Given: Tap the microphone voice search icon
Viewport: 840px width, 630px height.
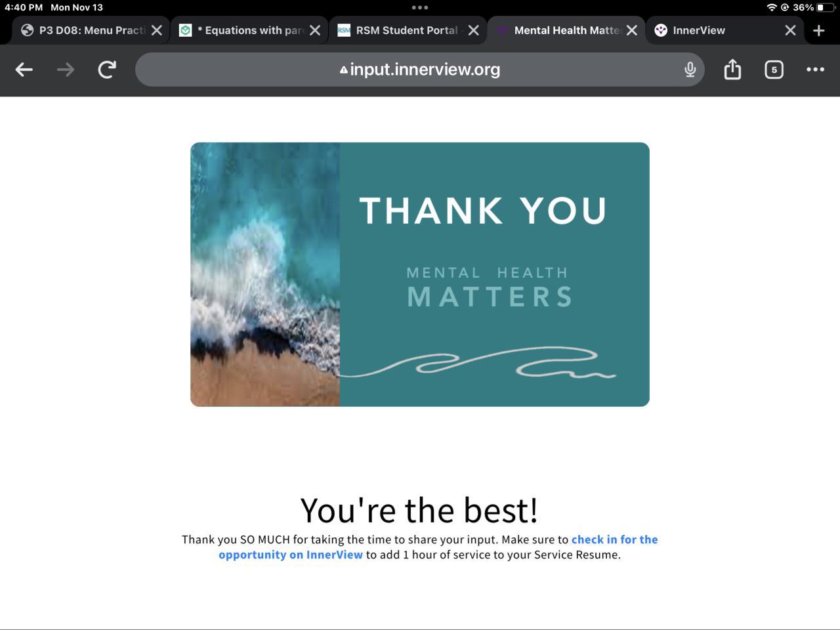Looking at the screenshot, I should pos(690,70).
